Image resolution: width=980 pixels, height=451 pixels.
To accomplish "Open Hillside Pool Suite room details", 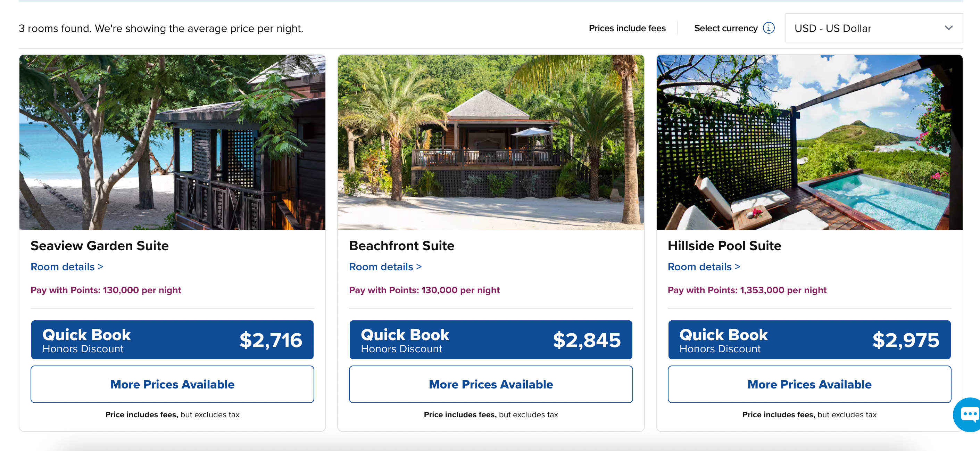I will (704, 267).
